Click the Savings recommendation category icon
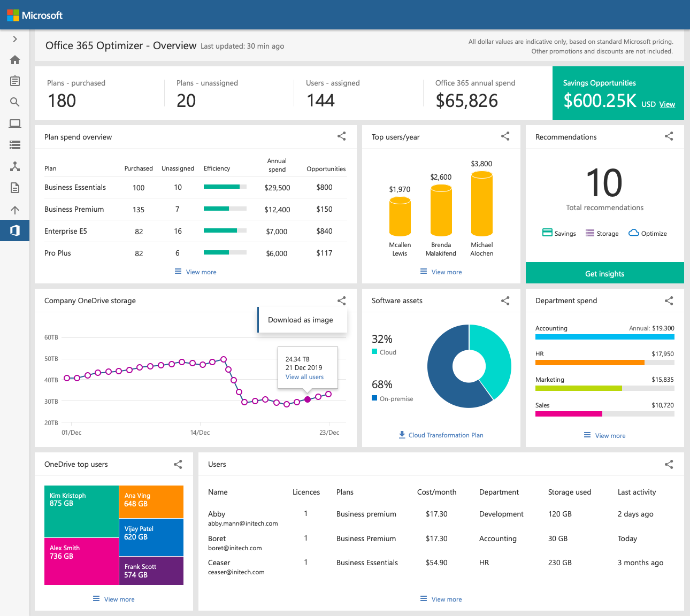The image size is (690, 616). [x=547, y=233]
